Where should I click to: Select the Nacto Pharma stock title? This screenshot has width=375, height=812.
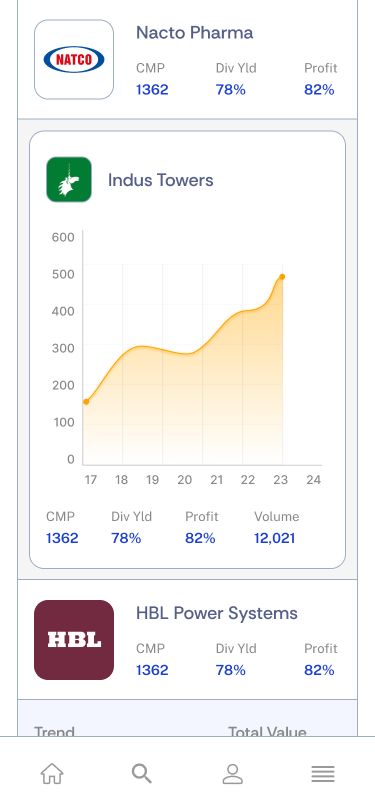(x=195, y=33)
